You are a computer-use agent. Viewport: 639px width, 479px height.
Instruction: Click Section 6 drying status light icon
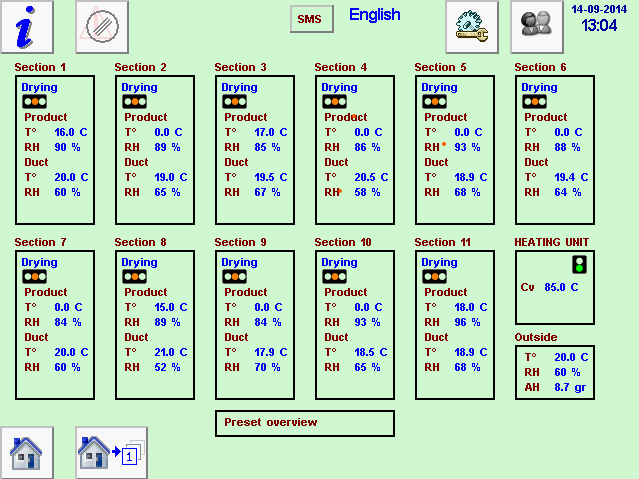[x=535, y=102]
